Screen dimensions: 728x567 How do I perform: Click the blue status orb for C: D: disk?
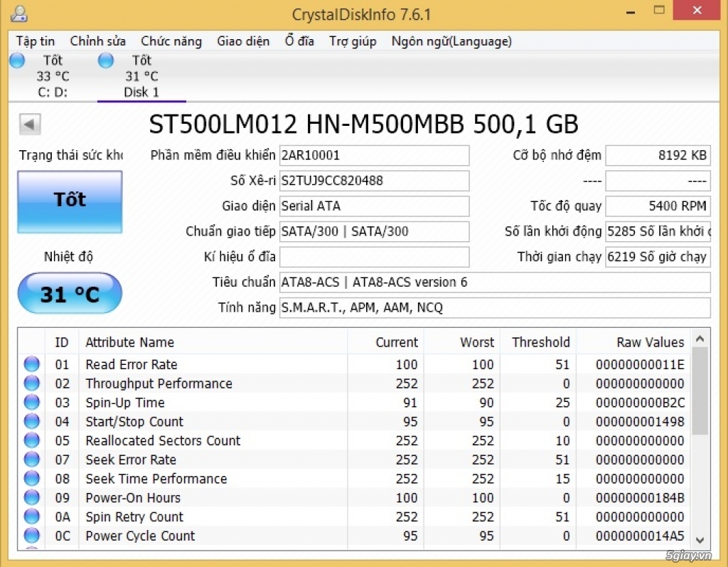click(x=17, y=60)
